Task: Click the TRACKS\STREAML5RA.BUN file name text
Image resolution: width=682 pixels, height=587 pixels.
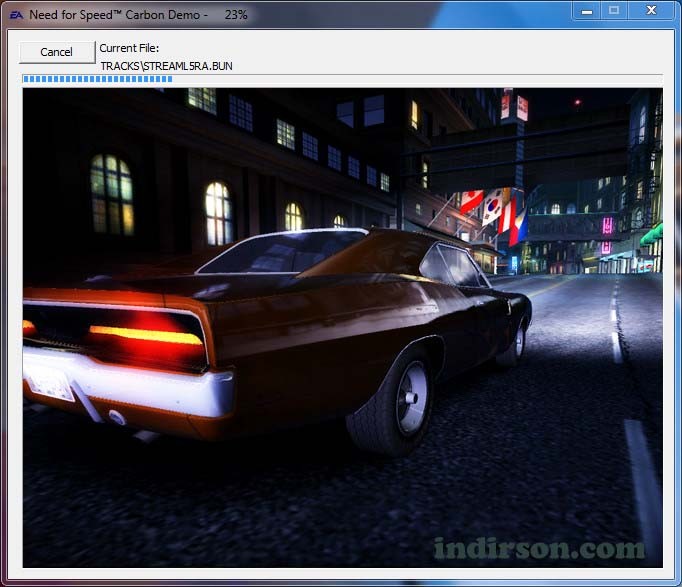Action: [x=167, y=66]
